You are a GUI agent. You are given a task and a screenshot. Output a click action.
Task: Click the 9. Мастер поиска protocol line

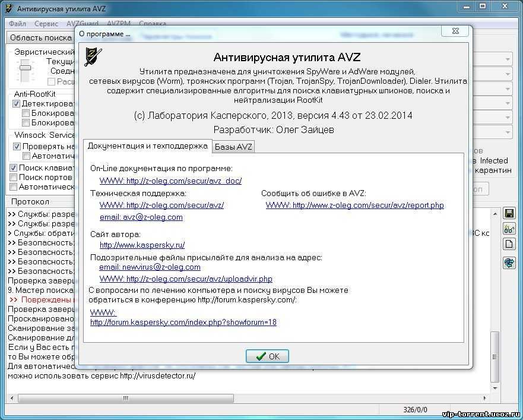pyautogui.click(x=40, y=290)
